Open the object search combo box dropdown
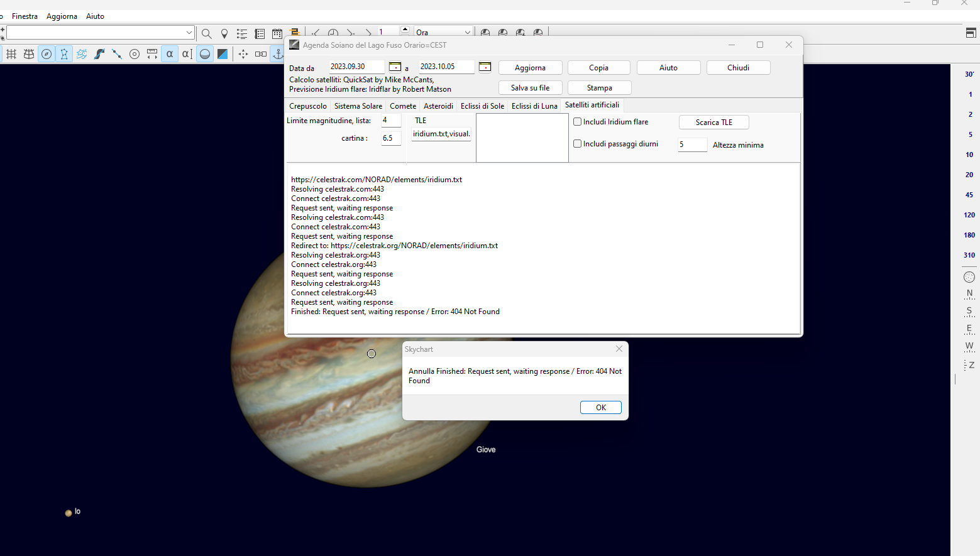The height and width of the screenshot is (556, 980). [189, 33]
